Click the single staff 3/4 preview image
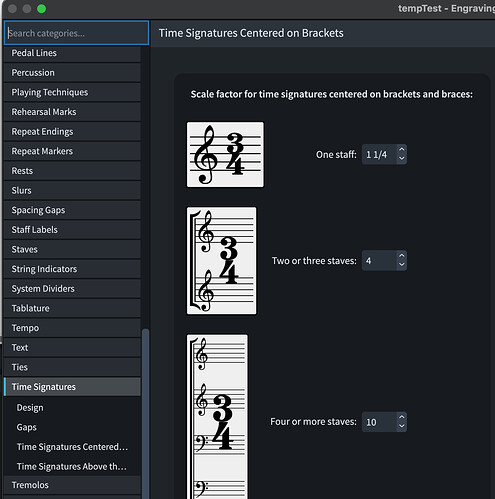This screenshot has width=495, height=499. point(225,154)
